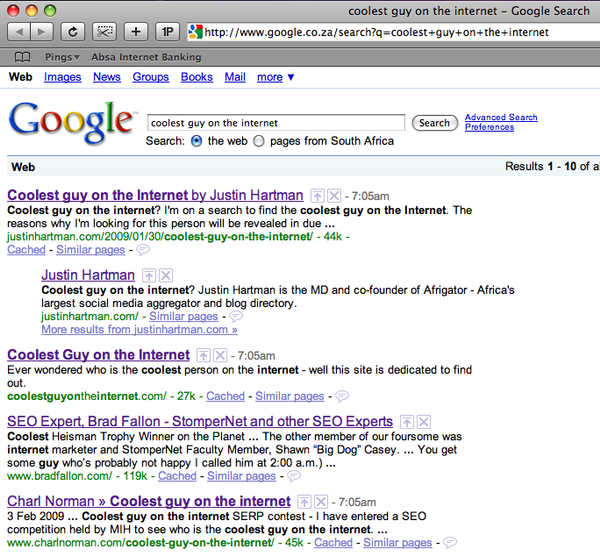This screenshot has width=600, height=556.
Task: Promote the coolestguyontheinternet.com result
Action: coord(203,355)
